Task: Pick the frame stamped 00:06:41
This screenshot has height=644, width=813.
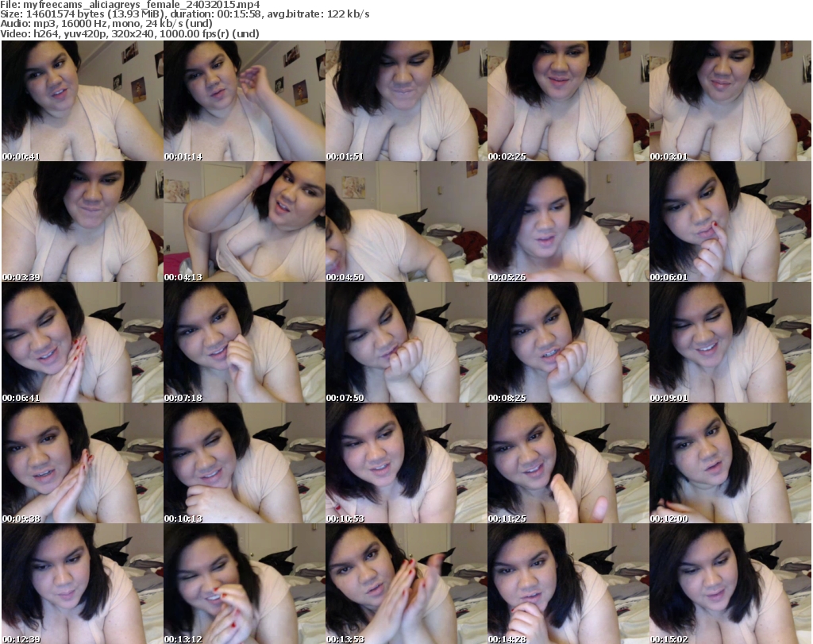Action: (x=83, y=342)
